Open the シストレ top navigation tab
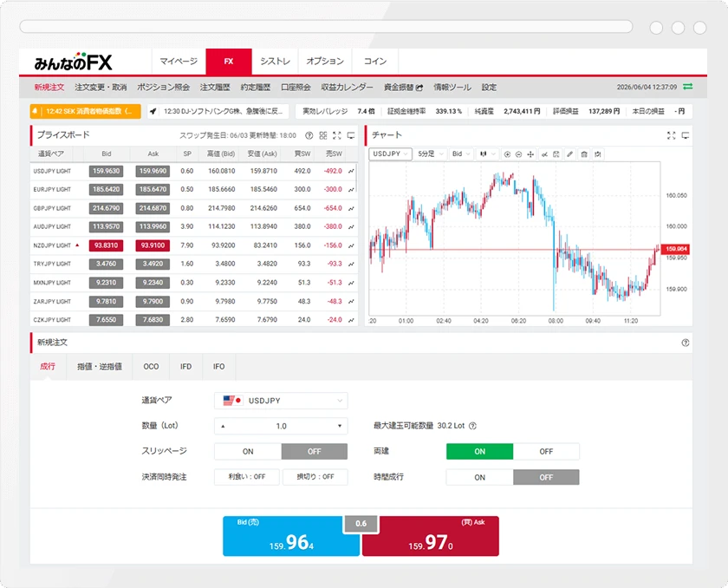Image resolution: width=728 pixels, height=588 pixels. [275, 62]
